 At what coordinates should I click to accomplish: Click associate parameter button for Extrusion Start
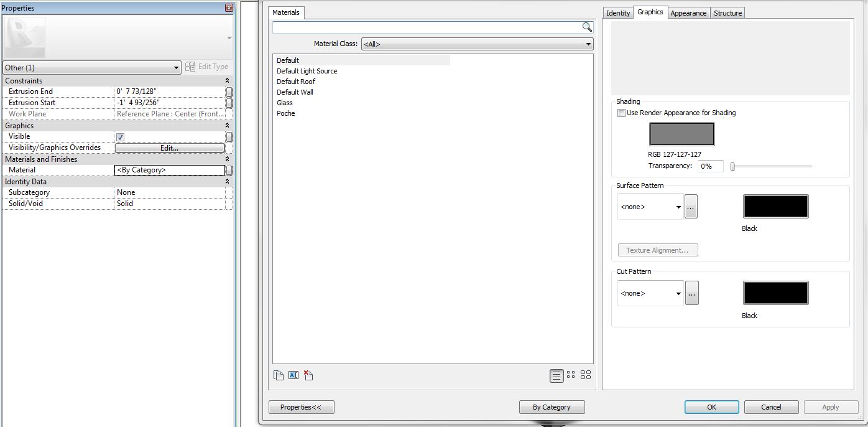(229, 103)
